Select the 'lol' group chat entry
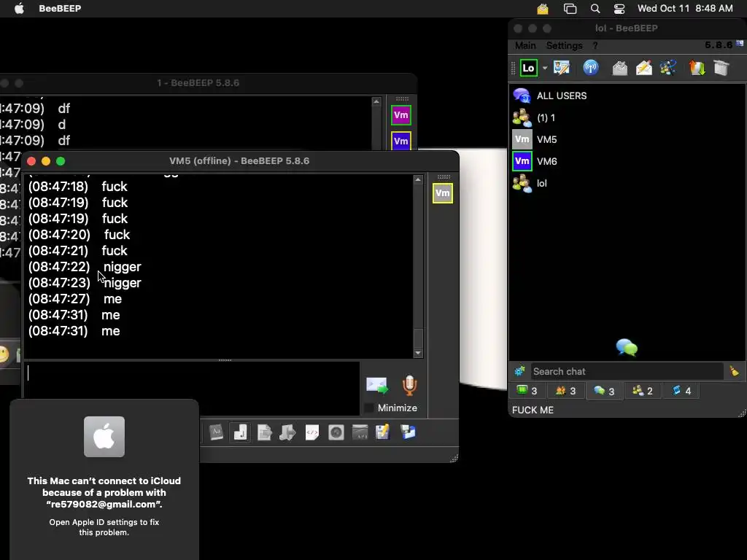This screenshot has width=747, height=560. click(627, 183)
